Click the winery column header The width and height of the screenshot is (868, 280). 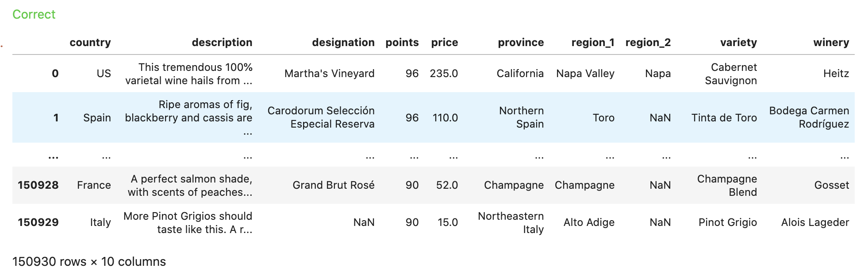click(x=831, y=43)
